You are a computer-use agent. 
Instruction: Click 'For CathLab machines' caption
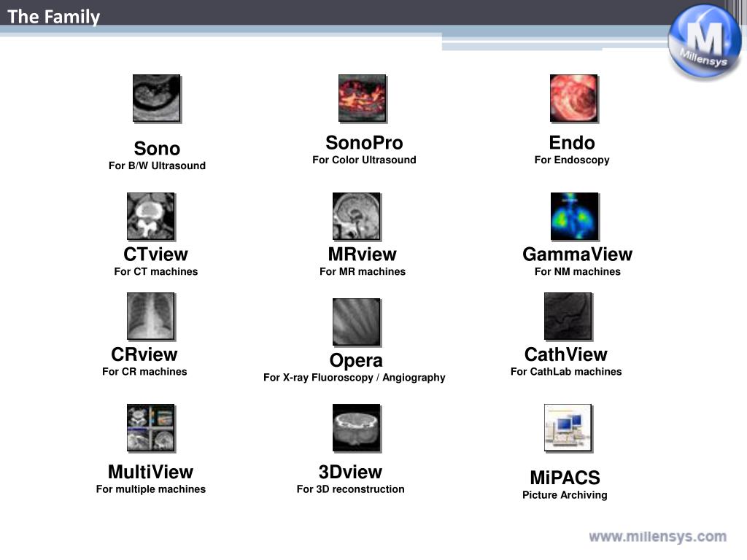click(566, 371)
